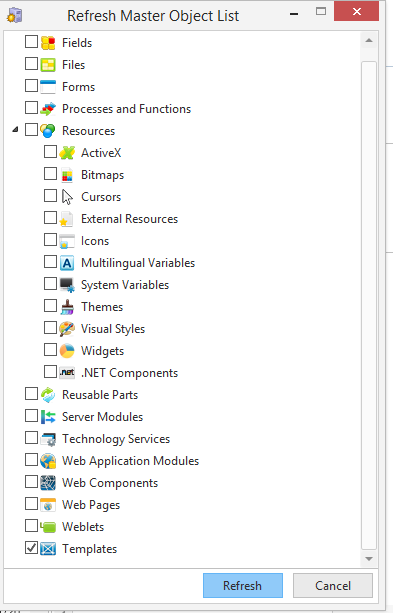Click the External Resources icon
The width and height of the screenshot is (393, 613).
[67, 219]
